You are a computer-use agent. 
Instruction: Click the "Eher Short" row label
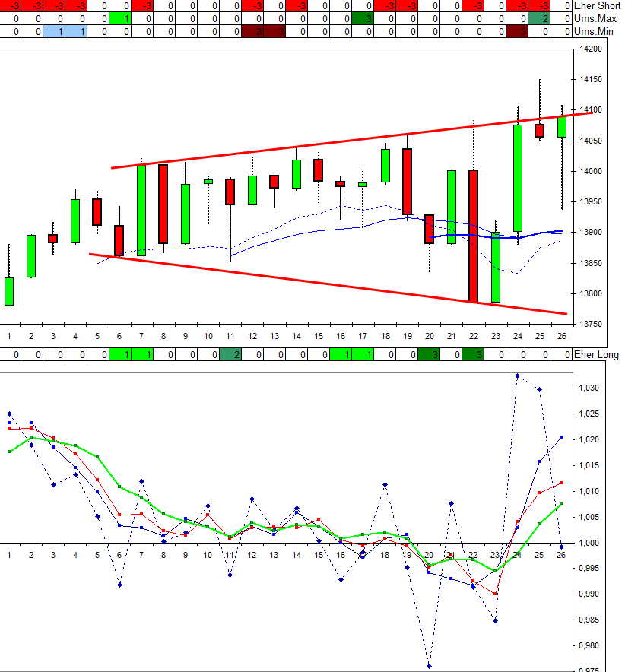point(598,5)
